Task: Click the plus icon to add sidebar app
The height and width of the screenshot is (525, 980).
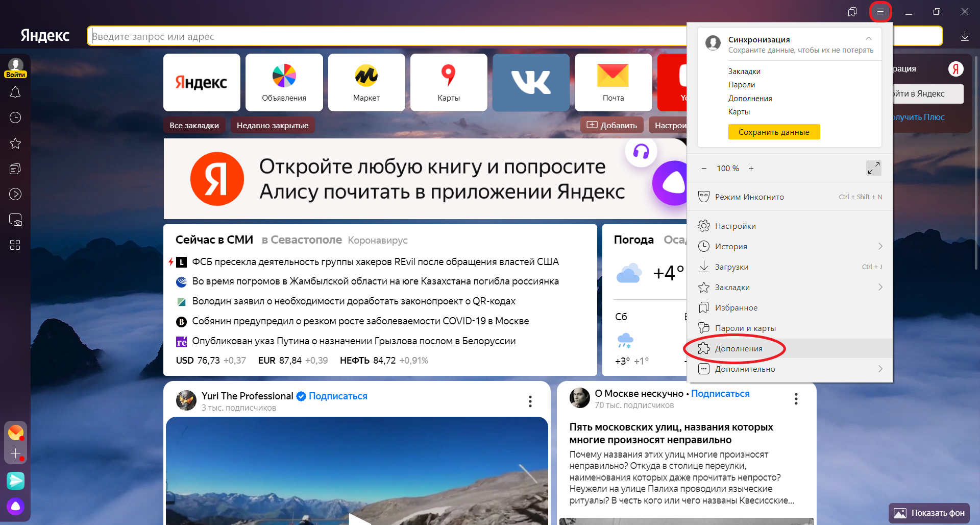Action: click(16, 454)
